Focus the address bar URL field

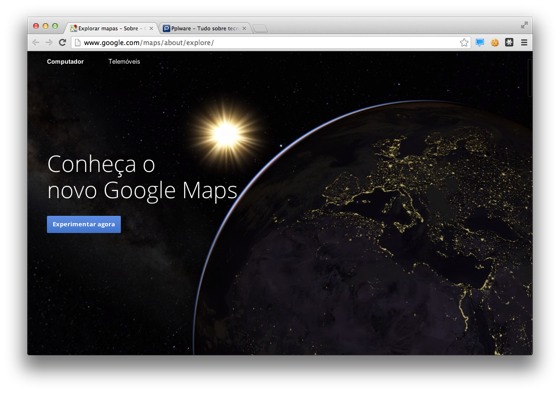[271, 43]
